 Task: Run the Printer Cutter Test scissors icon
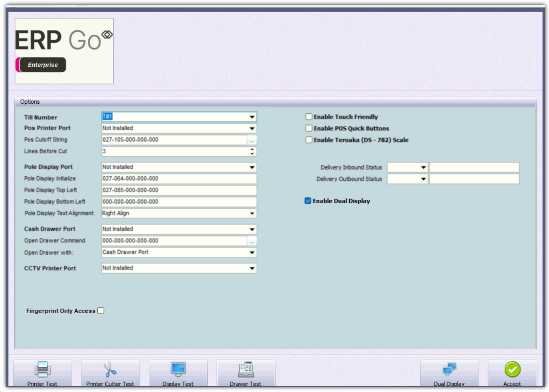pyautogui.click(x=110, y=369)
